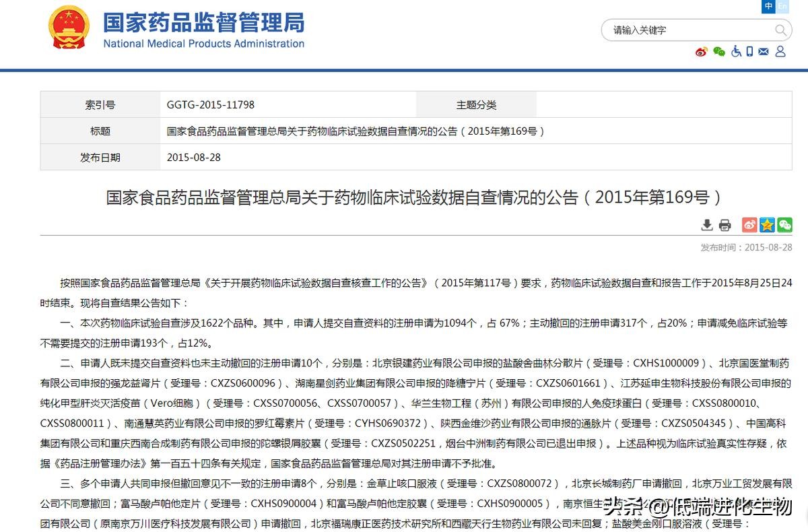Share article to Weibo red icon
Image resolution: width=808 pixels, height=532 pixels.
pos(749,225)
